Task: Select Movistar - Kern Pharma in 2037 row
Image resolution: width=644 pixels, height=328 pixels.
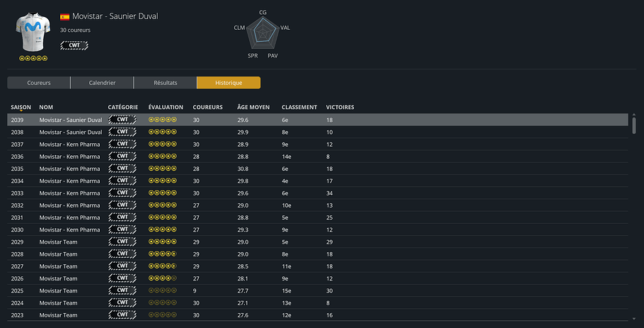Action: (69, 145)
